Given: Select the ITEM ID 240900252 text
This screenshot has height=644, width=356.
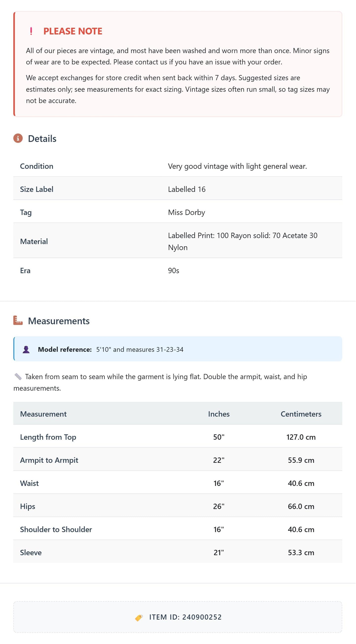Looking at the screenshot, I should point(186,617).
